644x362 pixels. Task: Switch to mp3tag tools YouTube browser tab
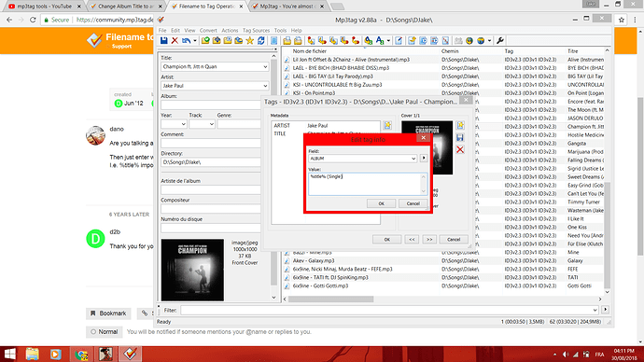point(44,7)
